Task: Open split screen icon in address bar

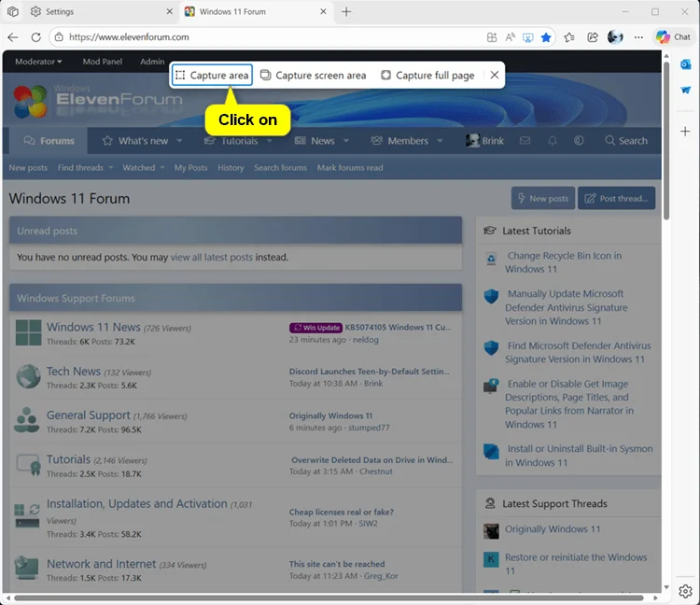Action: click(492, 37)
